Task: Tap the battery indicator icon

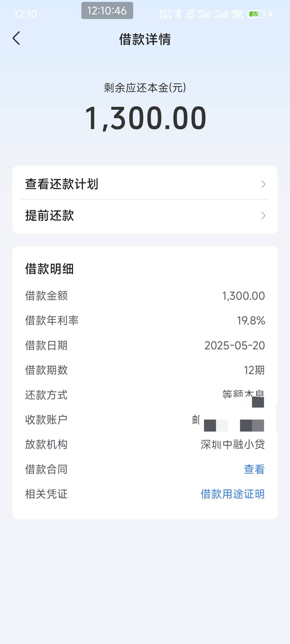Action: [x=257, y=14]
